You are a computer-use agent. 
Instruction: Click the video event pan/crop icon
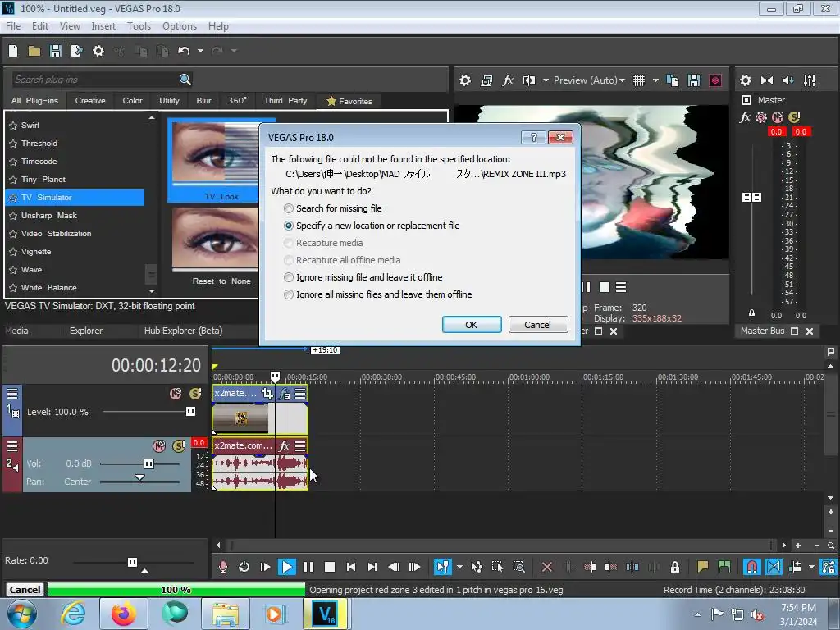pyautogui.click(x=267, y=394)
